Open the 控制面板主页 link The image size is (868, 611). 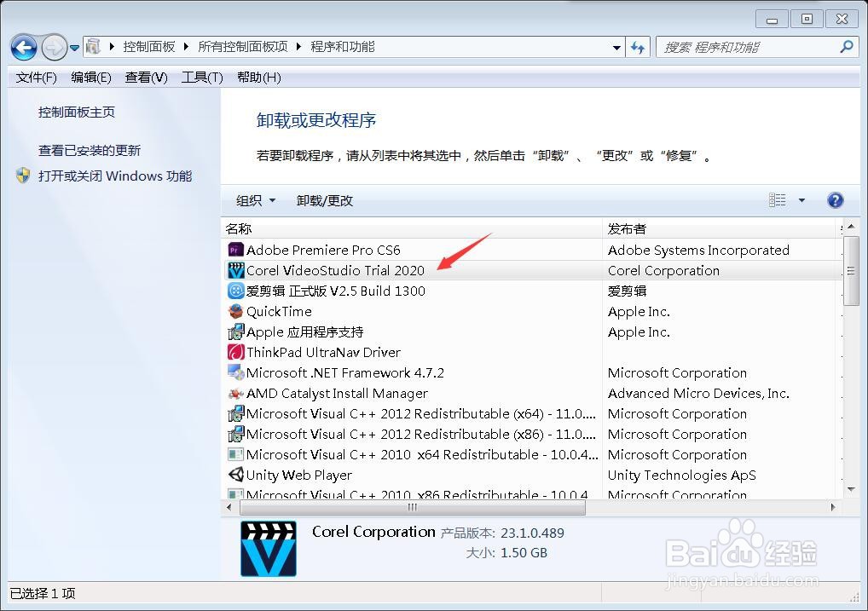coord(77,112)
